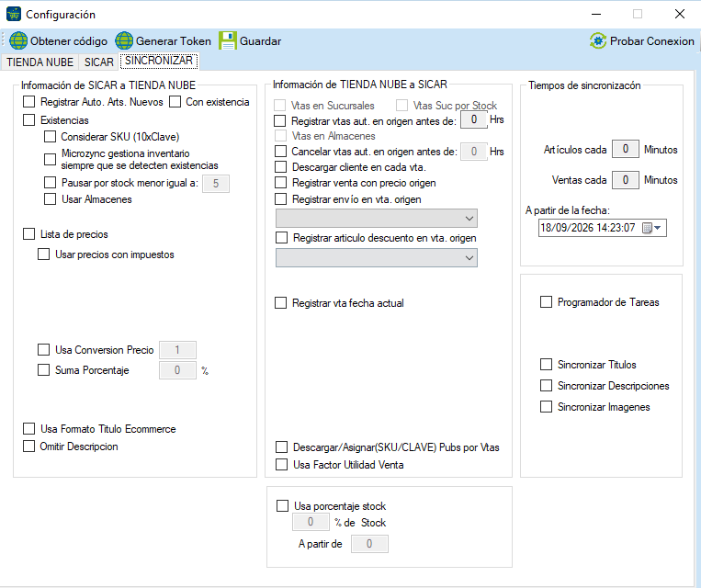Click the Obtener código globe icon

click(x=18, y=40)
